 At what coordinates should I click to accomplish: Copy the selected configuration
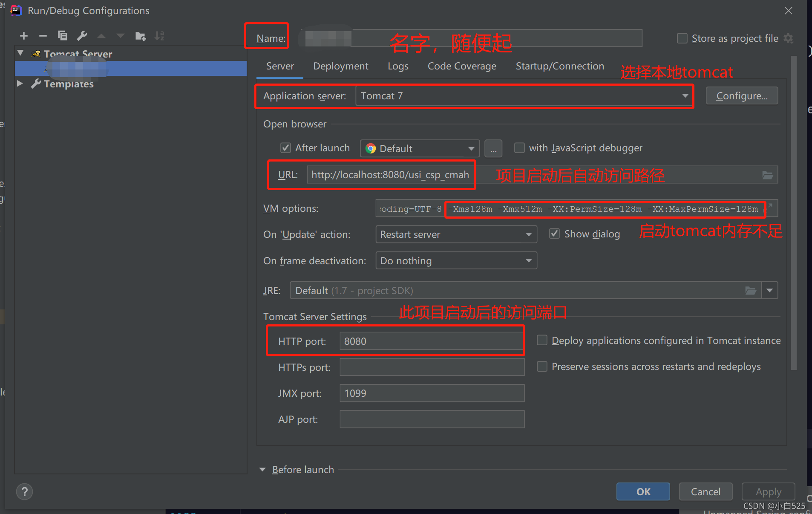[x=62, y=36]
